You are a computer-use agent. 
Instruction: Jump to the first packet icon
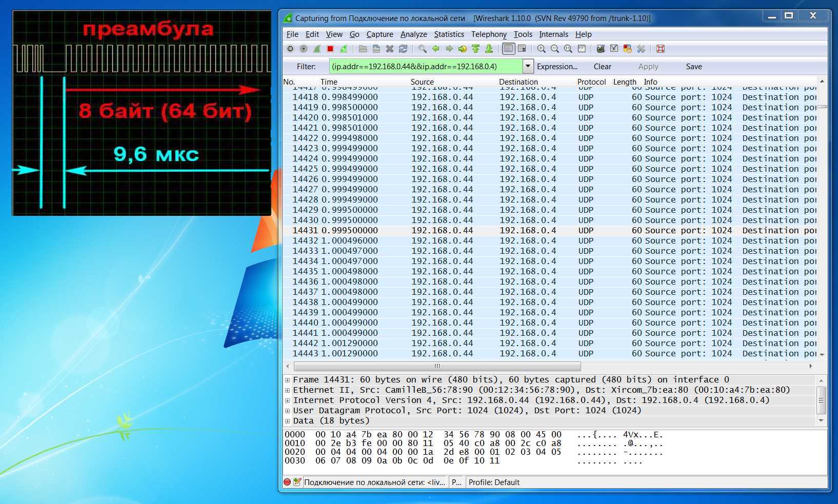[x=476, y=49]
